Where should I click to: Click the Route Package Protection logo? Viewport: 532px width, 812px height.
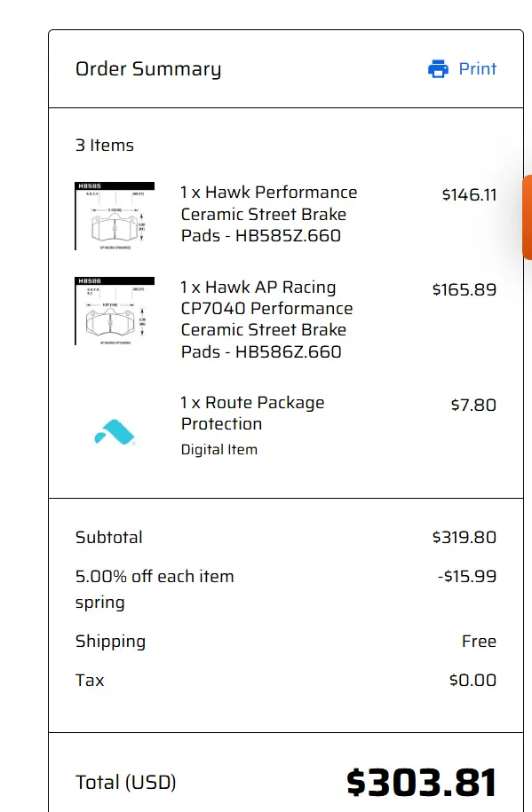115,432
